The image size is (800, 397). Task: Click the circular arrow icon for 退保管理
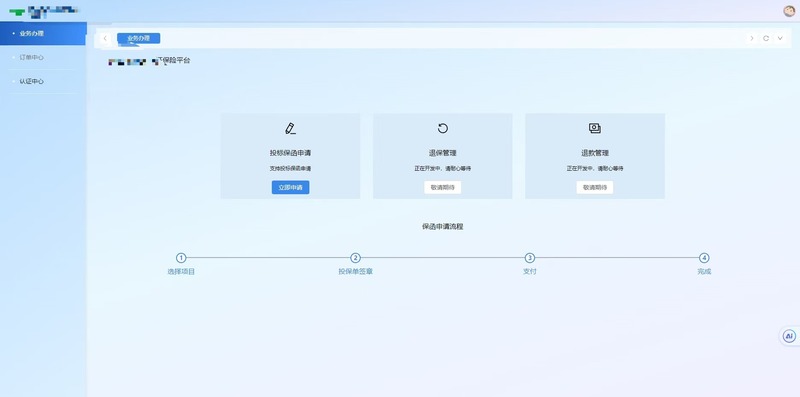pos(442,128)
